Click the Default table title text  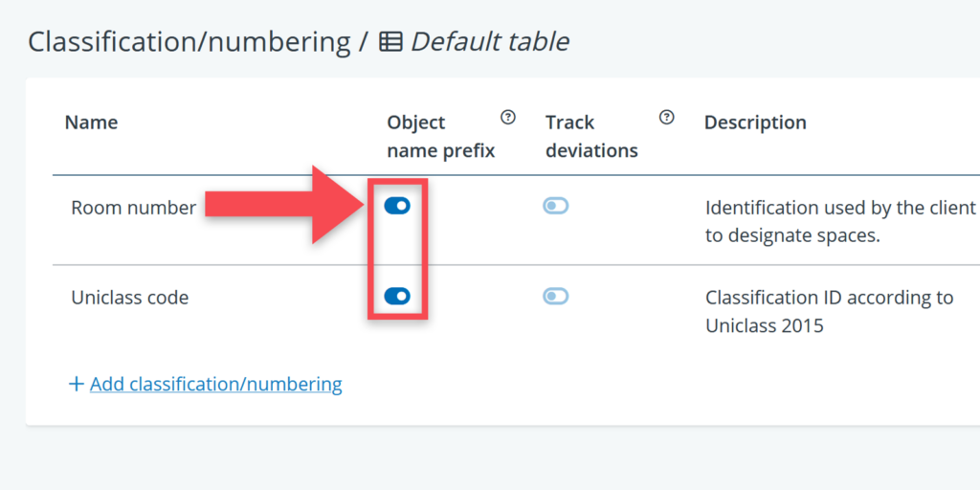point(490,42)
